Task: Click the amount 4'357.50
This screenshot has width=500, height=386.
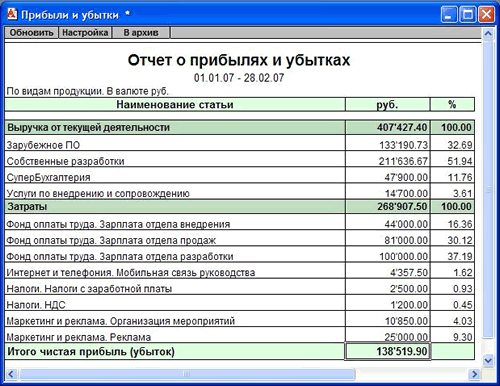Action: 409,273
